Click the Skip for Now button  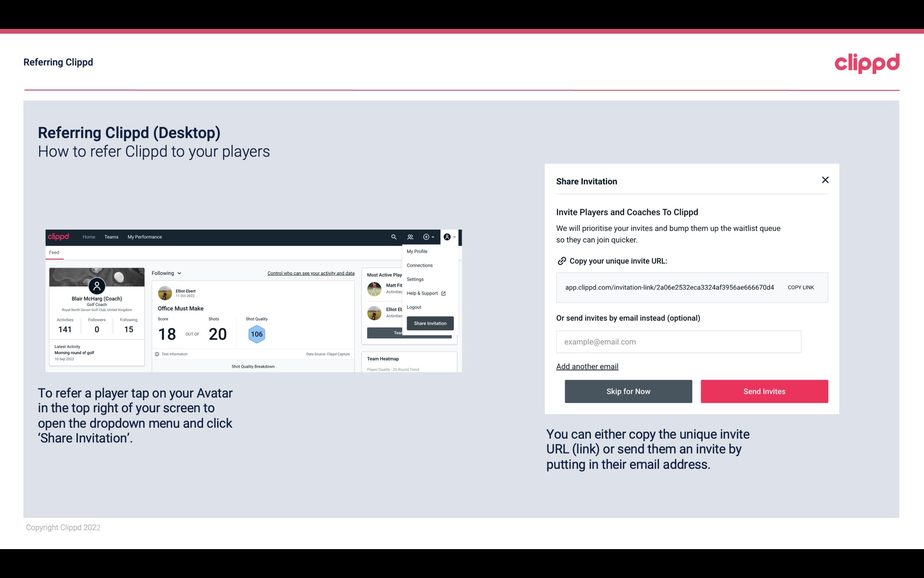click(628, 391)
